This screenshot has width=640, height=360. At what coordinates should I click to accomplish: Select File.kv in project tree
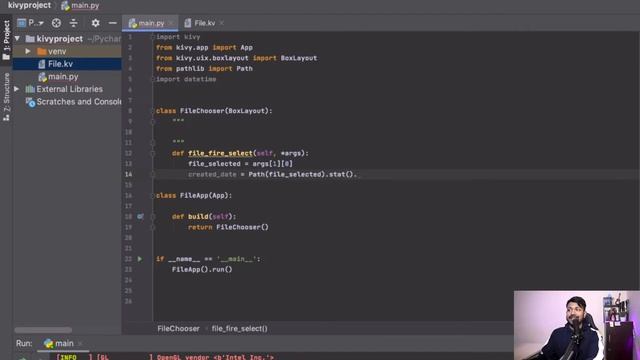point(67,64)
